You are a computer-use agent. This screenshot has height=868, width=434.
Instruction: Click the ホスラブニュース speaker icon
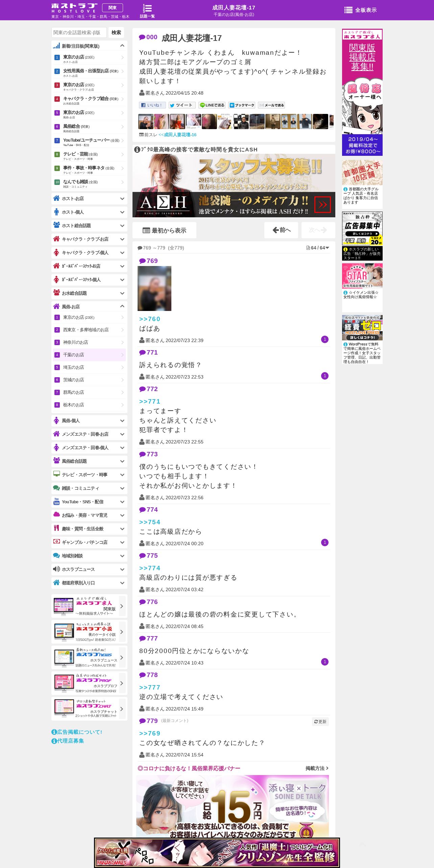tap(56, 569)
